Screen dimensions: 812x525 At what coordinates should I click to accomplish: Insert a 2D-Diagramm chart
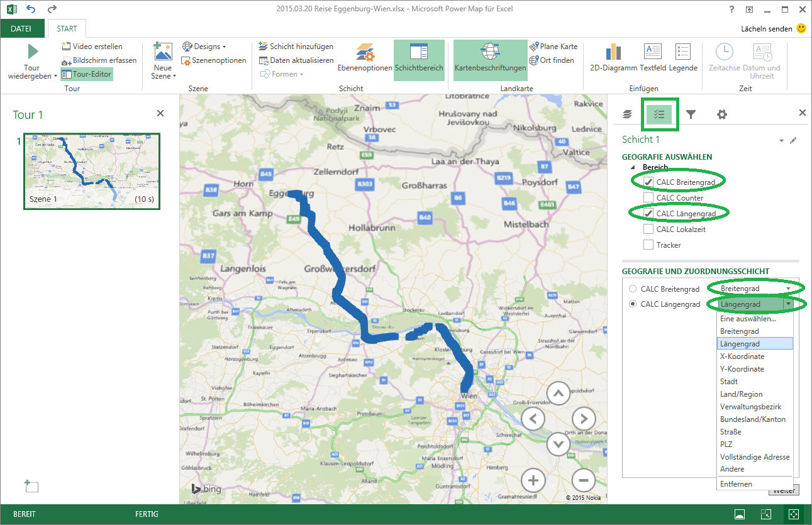click(x=613, y=57)
